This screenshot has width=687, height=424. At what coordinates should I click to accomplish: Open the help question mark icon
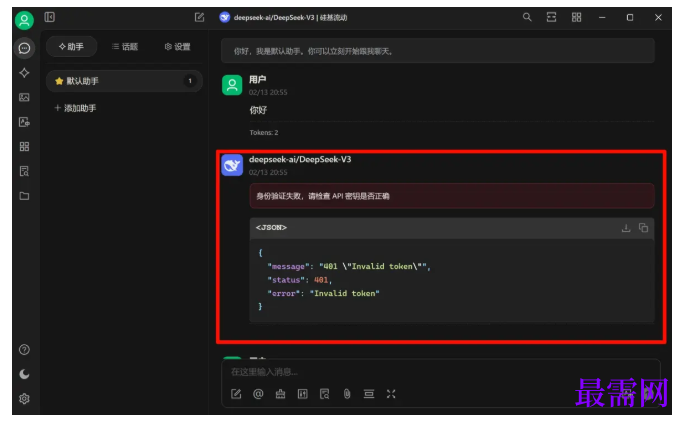tap(24, 350)
